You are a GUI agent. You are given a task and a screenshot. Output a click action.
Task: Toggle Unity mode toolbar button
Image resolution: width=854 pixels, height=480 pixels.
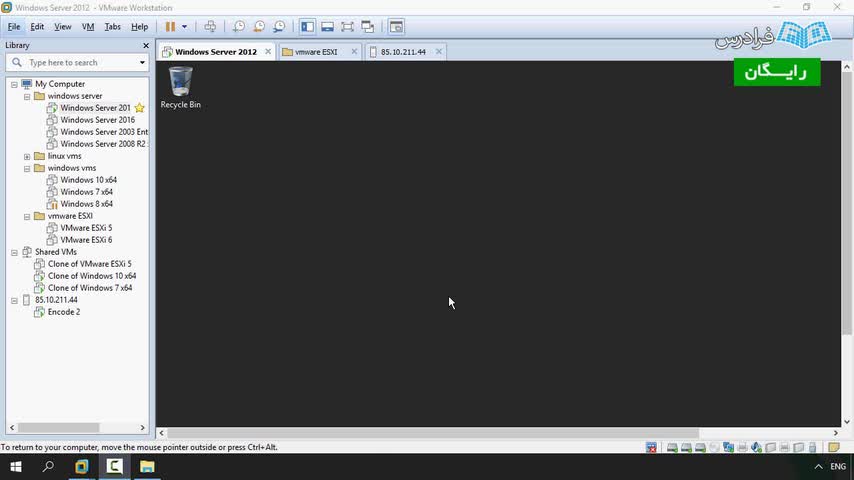point(368,27)
